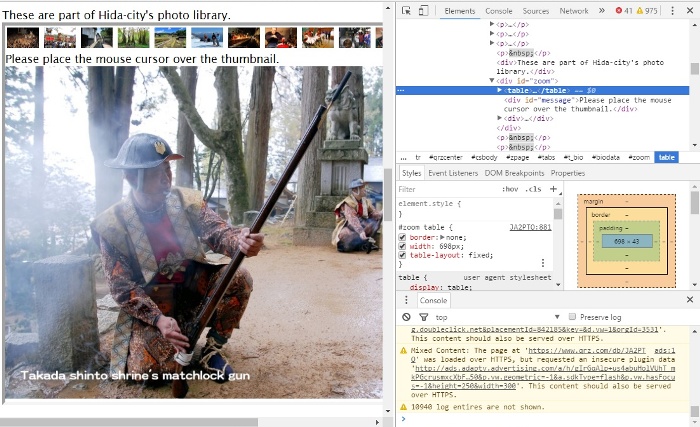Open the DOM Breakpoints tab
700x427 pixels.
tap(514, 173)
